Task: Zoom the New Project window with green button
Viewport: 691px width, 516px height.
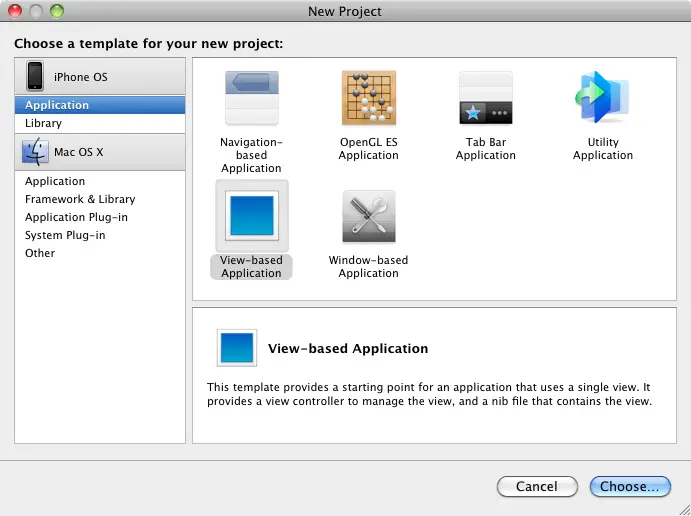Action: coord(57,11)
